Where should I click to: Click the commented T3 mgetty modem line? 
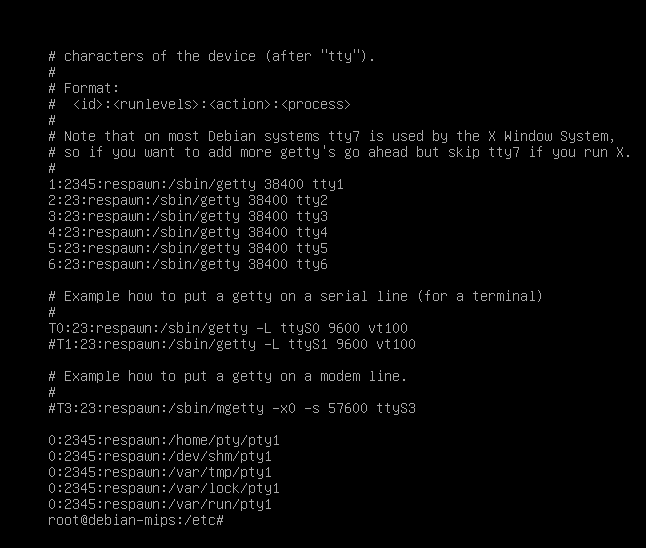coord(232,408)
